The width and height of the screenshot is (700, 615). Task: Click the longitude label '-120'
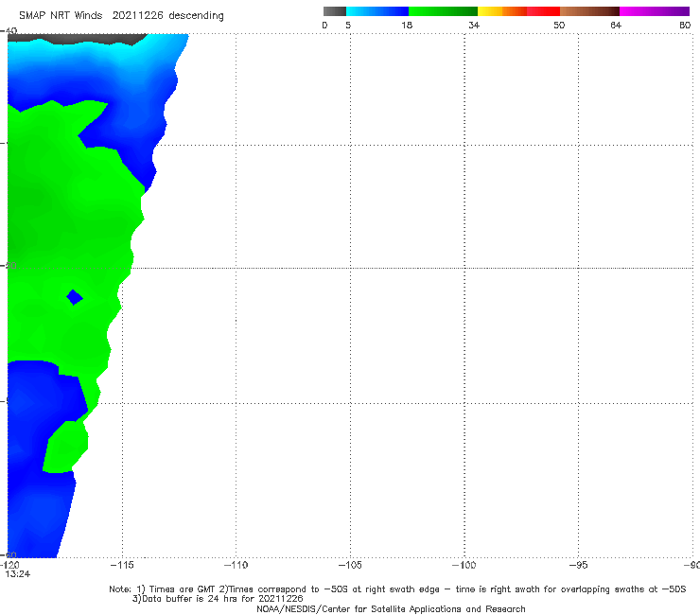click(x=9, y=565)
